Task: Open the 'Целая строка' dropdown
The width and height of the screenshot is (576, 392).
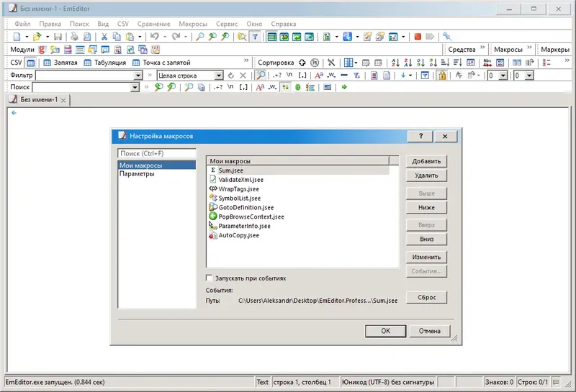Action: (x=219, y=76)
